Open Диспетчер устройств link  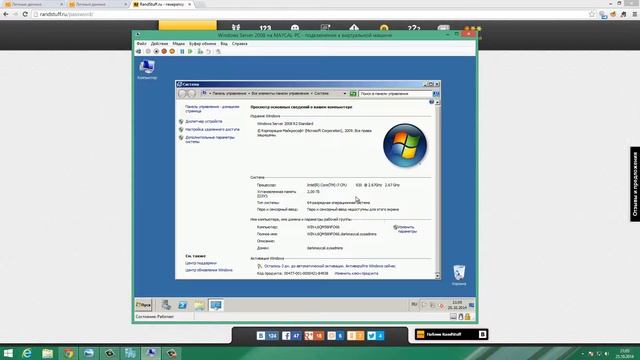coord(204,121)
